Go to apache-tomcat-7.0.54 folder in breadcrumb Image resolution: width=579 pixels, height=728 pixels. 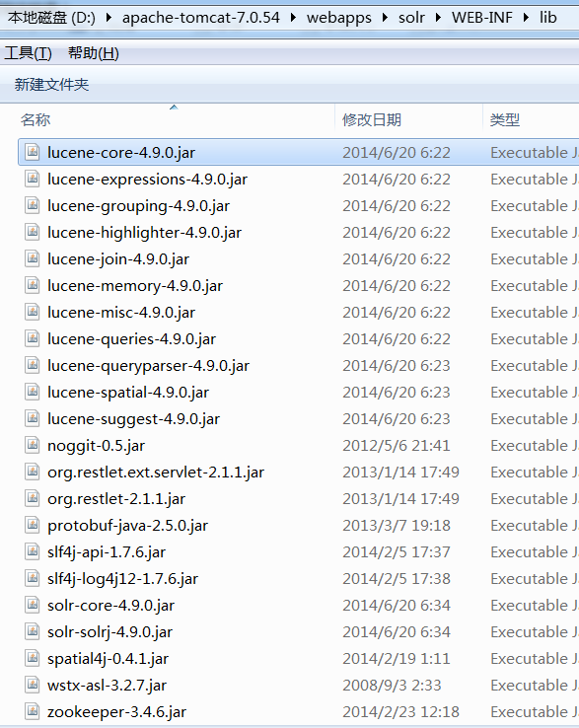pyautogui.click(x=201, y=18)
